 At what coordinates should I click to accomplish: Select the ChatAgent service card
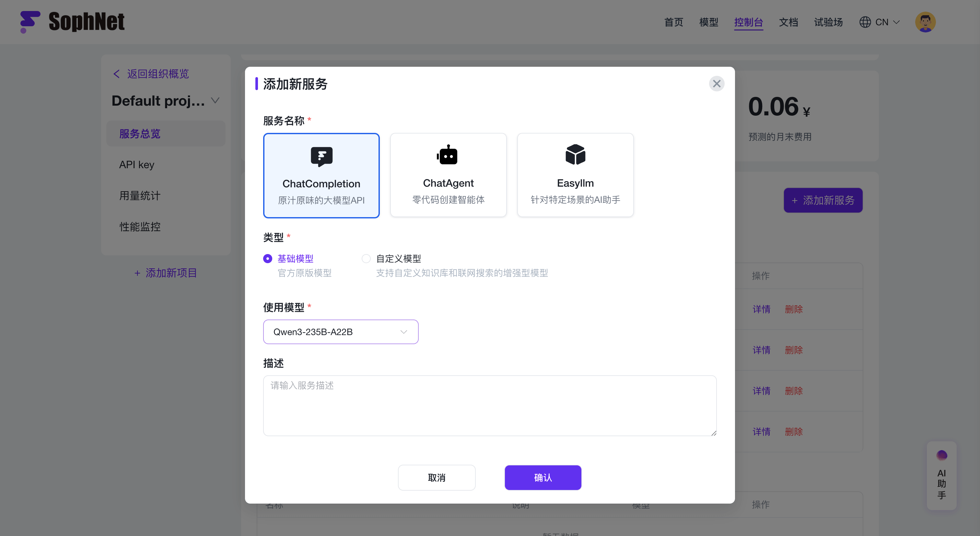point(448,175)
